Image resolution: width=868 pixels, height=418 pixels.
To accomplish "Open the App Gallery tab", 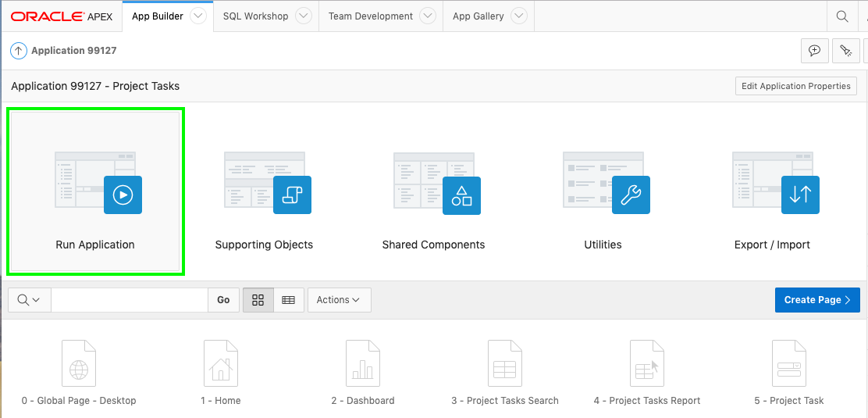I will (x=478, y=16).
